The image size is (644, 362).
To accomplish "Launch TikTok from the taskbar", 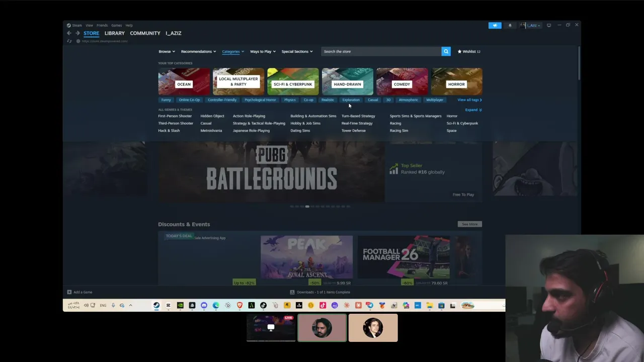I will (x=263, y=305).
